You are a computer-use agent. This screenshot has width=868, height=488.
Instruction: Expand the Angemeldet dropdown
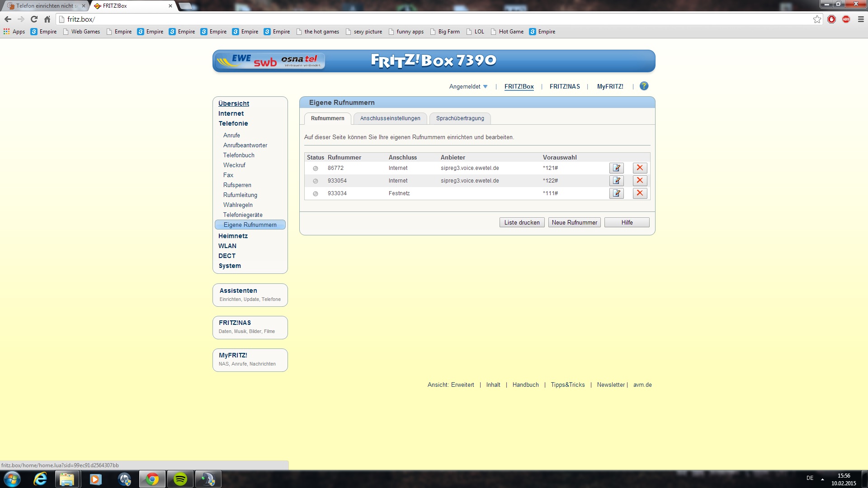[x=468, y=86]
